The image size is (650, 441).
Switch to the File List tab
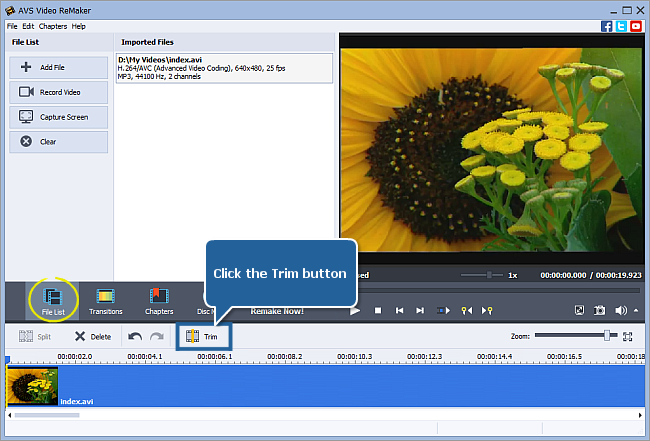[x=53, y=301]
